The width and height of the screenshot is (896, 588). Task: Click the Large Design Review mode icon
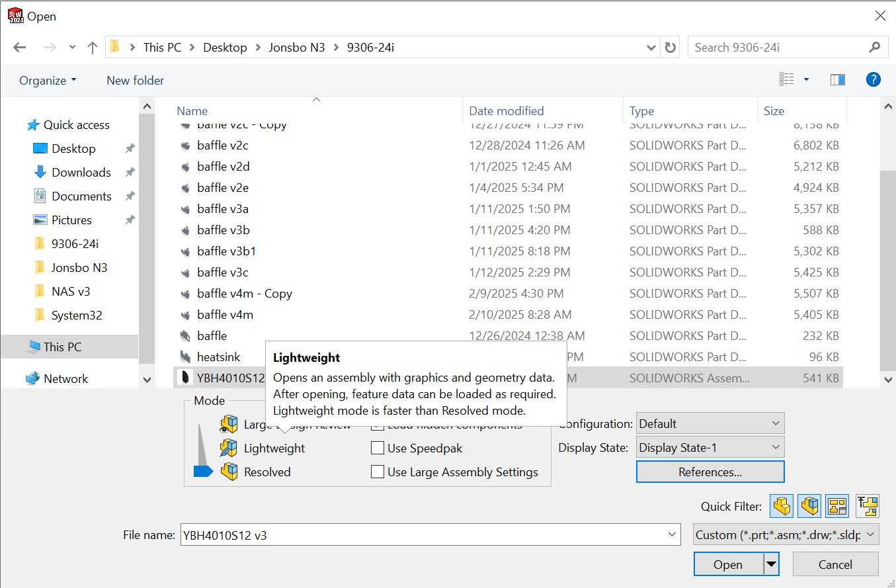pos(229,423)
